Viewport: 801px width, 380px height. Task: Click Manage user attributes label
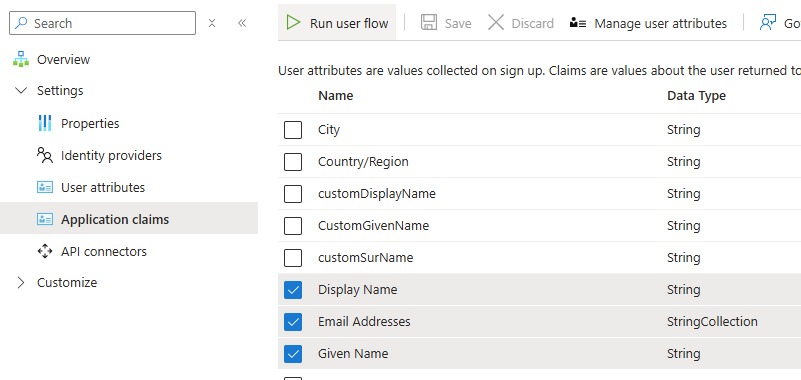[661, 23]
